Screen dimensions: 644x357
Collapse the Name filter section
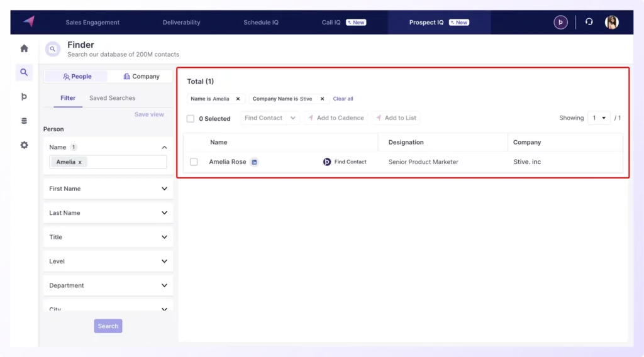point(164,147)
